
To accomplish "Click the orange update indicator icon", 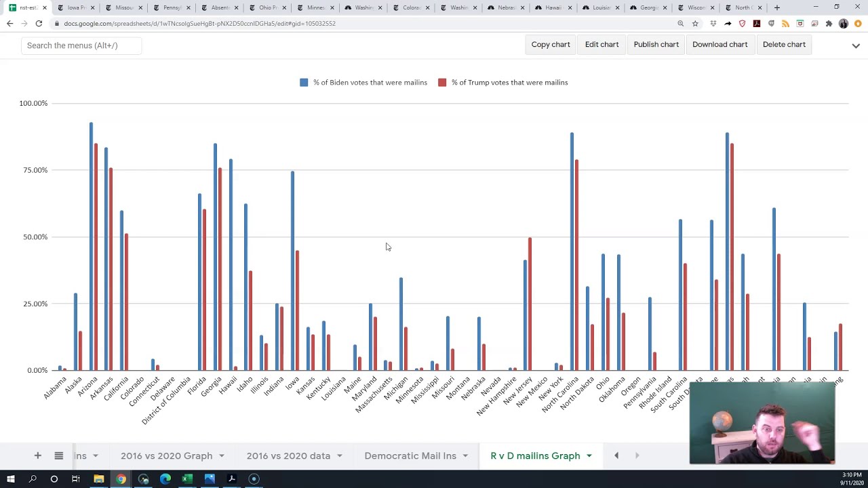I will pyautogui.click(x=858, y=24).
